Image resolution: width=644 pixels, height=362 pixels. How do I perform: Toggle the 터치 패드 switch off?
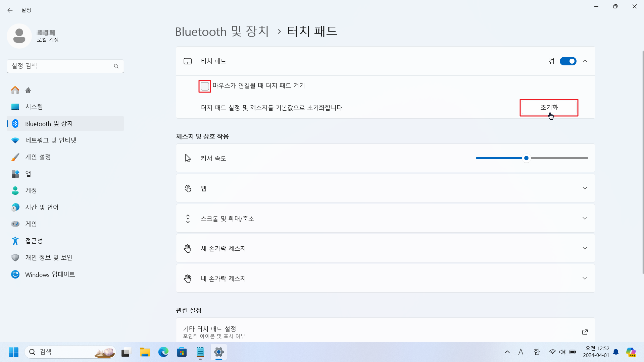[x=568, y=61]
